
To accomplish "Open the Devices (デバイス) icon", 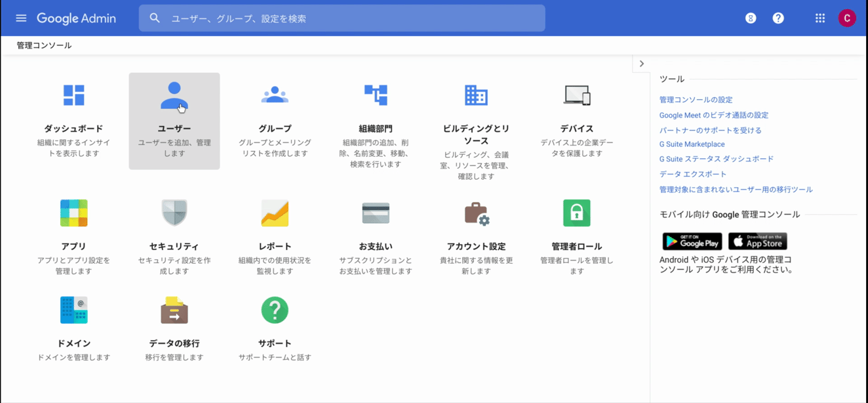I will coord(576,95).
